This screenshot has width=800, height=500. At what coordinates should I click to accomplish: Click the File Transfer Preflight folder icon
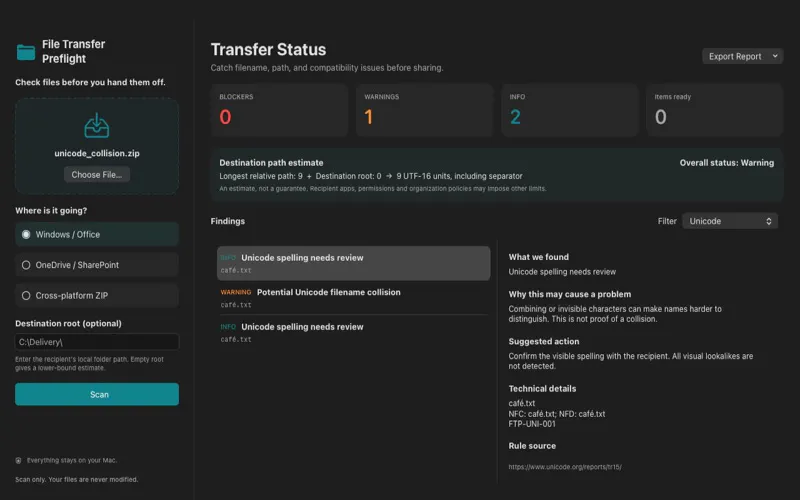pos(26,52)
